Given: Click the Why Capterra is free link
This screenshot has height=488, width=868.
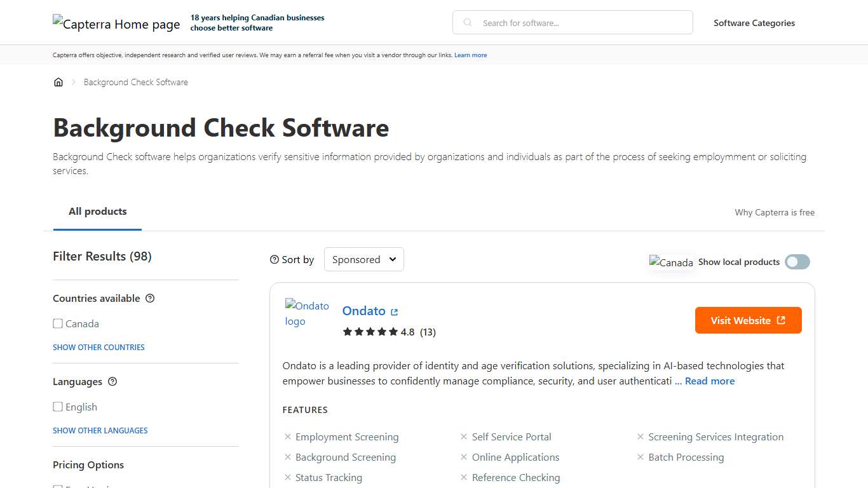Looking at the screenshot, I should (775, 212).
